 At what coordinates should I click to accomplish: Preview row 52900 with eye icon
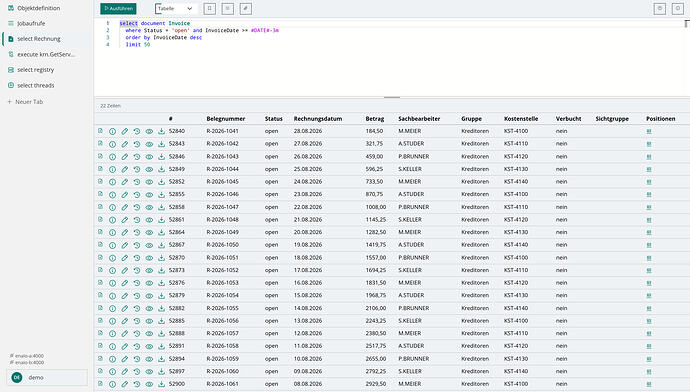pyautogui.click(x=149, y=384)
